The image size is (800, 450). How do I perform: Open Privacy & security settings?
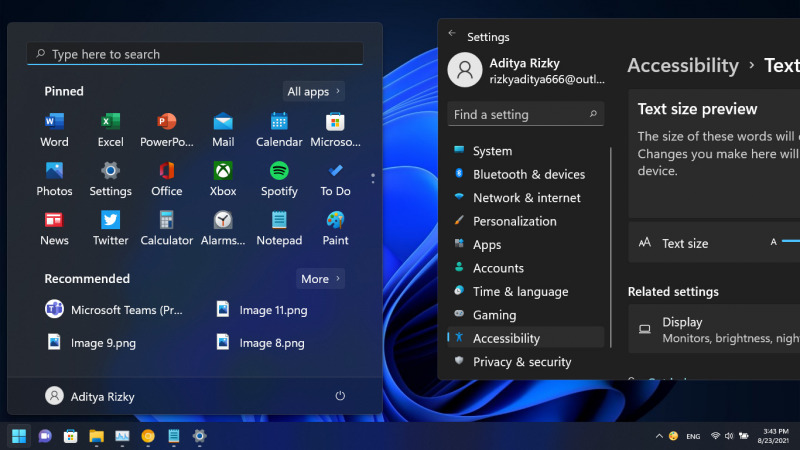click(x=526, y=362)
